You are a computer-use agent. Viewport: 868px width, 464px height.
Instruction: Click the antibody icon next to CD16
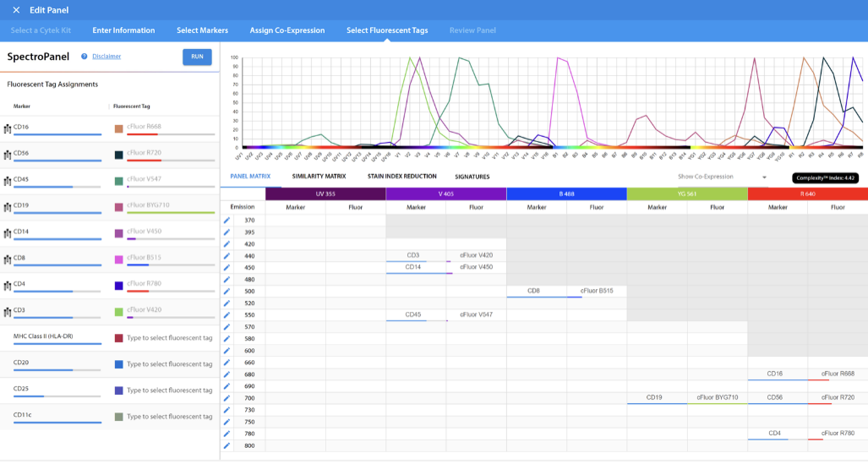(x=7, y=128)
